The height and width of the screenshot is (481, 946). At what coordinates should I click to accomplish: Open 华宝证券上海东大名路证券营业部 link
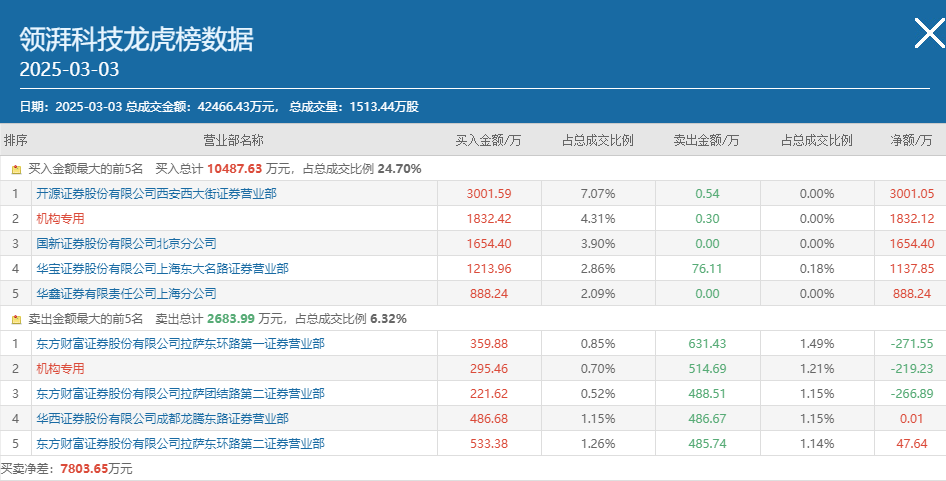(x=162, y=269)
